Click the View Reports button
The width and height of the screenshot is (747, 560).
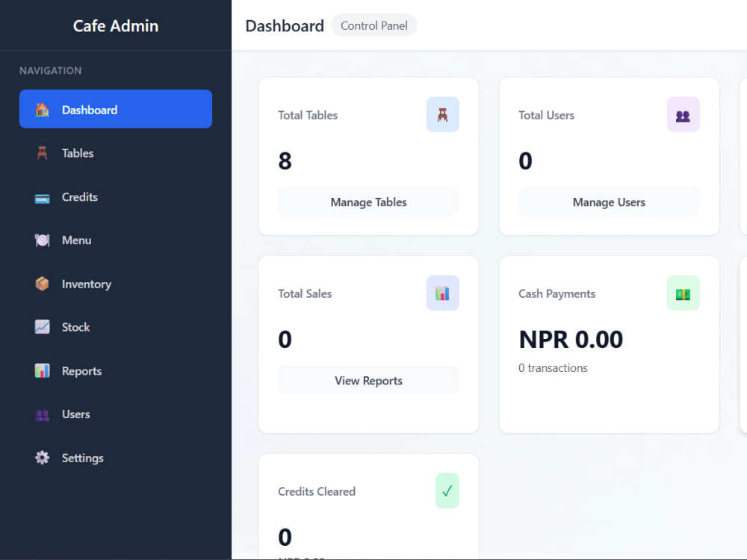369,380
